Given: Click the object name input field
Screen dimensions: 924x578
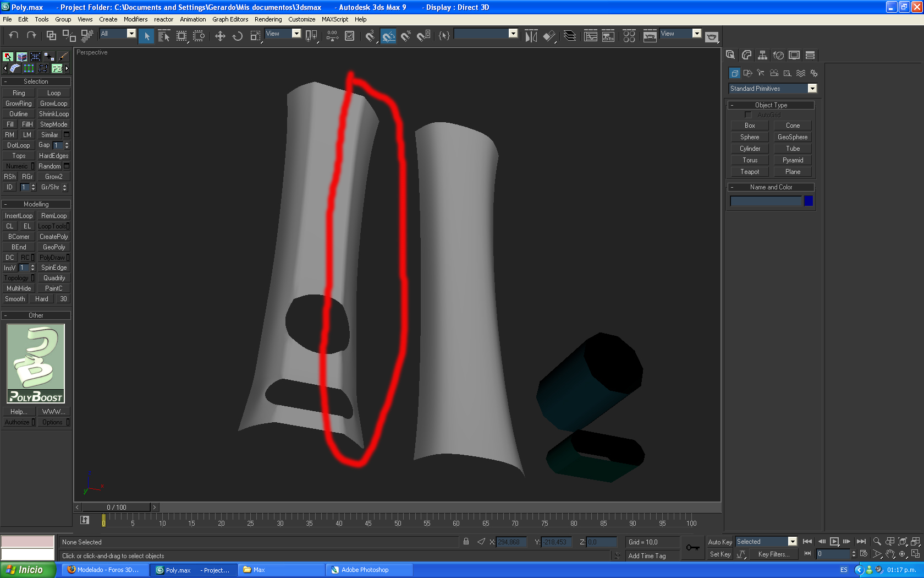Looking at the screenshot, I should click(766, 201).
